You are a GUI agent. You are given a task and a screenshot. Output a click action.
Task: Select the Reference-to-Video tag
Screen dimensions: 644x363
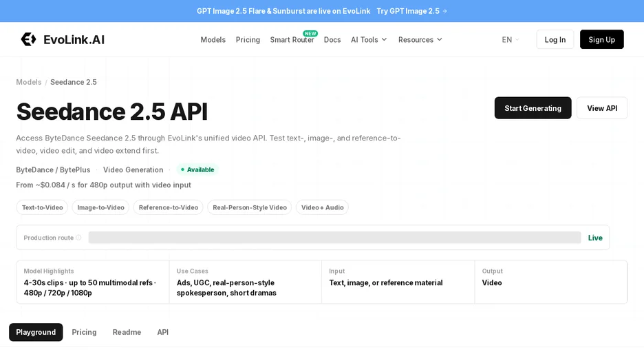click(x=169, y=207)
